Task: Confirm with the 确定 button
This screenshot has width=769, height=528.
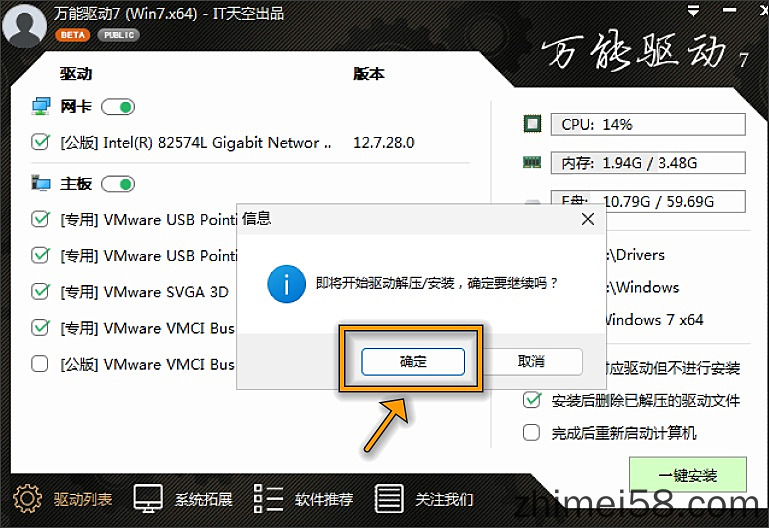Action: (413, 362)
